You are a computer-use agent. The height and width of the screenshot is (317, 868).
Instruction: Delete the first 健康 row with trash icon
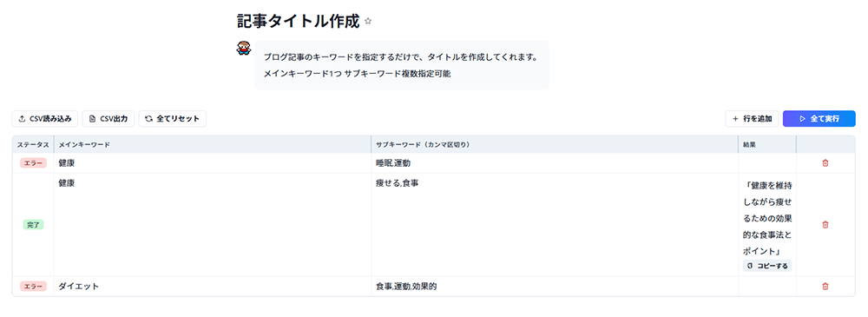(x=825, y=163)
